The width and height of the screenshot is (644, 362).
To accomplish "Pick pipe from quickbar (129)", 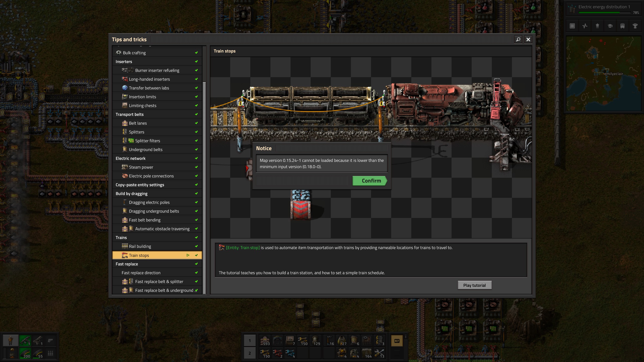I will pos(315,341).
